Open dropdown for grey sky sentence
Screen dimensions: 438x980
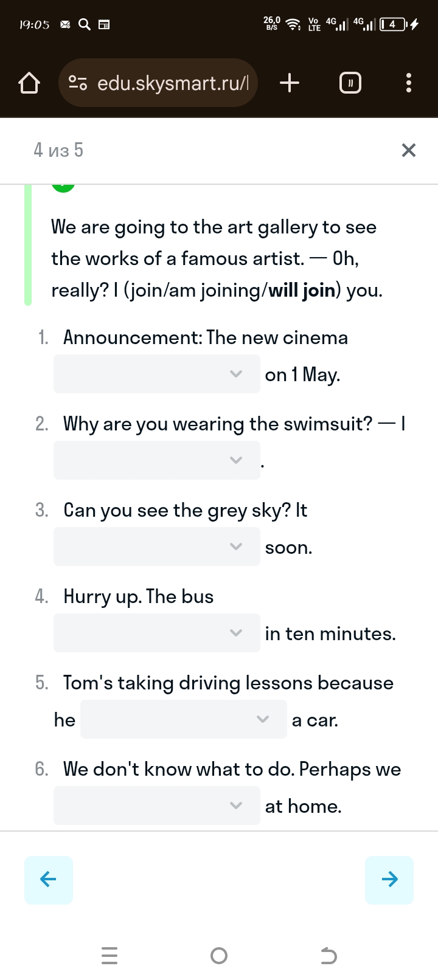click(x=157, y=547)
